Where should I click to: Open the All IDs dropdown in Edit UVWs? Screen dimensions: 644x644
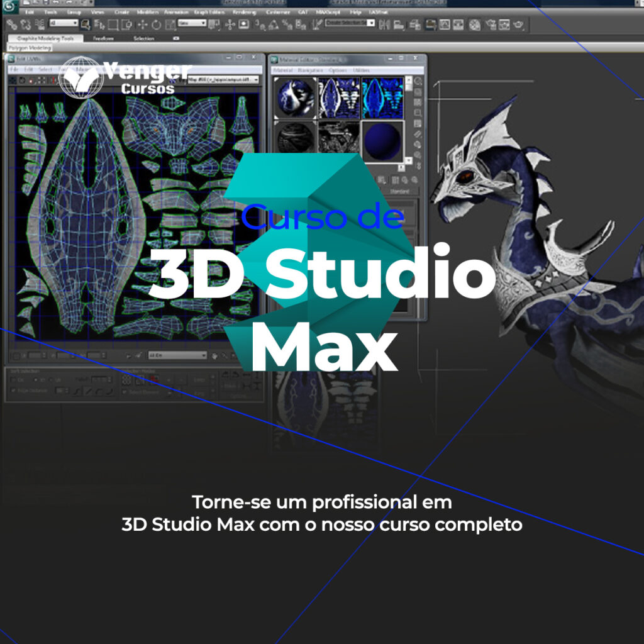pyautogui.click(x=177, y=355)
